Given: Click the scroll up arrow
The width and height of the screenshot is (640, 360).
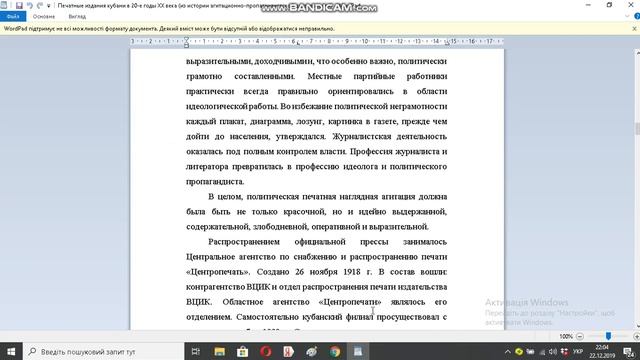Looking at the screenshot, I should coord(637,53).
